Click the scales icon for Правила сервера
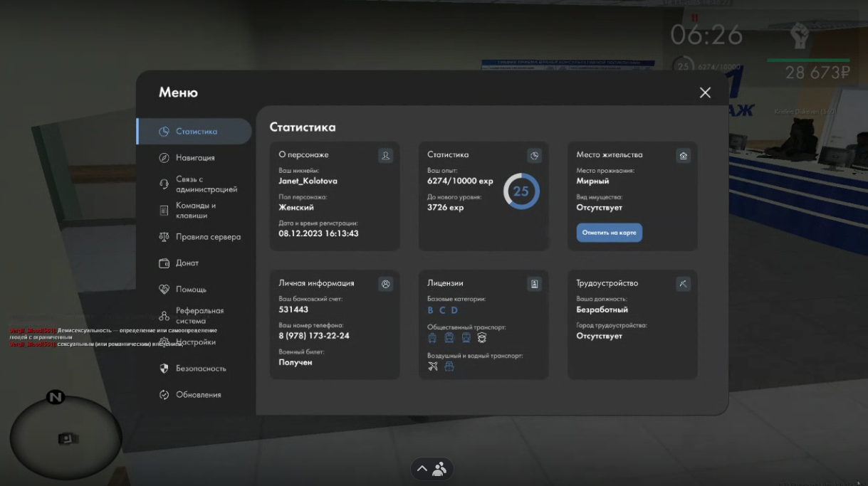This screenshot has width=868, height=486. click(x=164, y=237)
